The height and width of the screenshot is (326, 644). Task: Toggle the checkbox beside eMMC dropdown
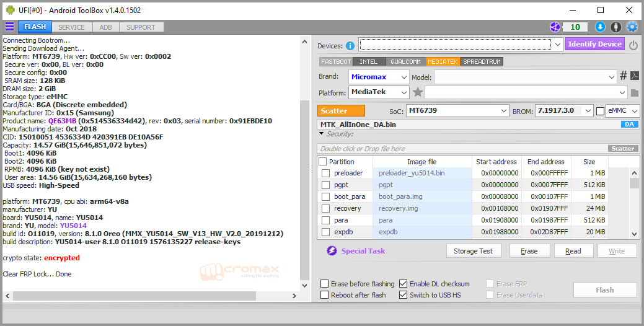[x=601, y=111]
